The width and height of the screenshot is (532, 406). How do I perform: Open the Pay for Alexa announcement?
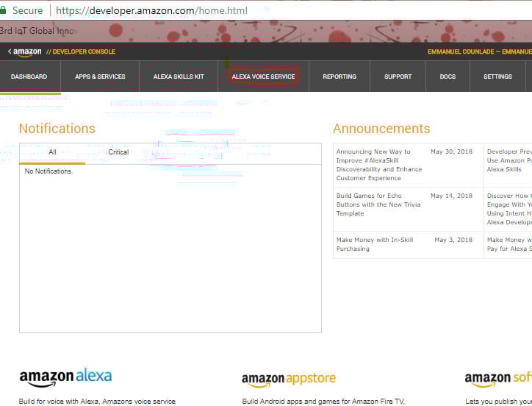pos(509,244)
